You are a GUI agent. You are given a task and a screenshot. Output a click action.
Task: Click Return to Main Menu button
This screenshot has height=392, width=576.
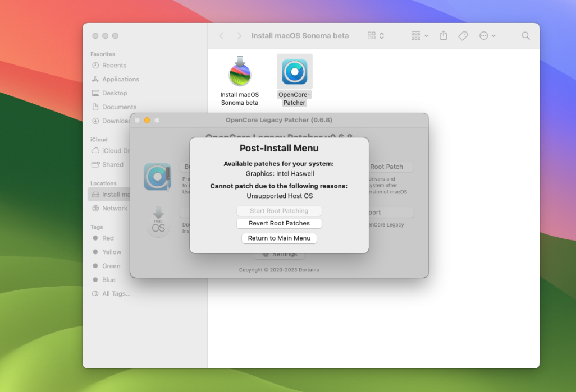coord(279,238)
